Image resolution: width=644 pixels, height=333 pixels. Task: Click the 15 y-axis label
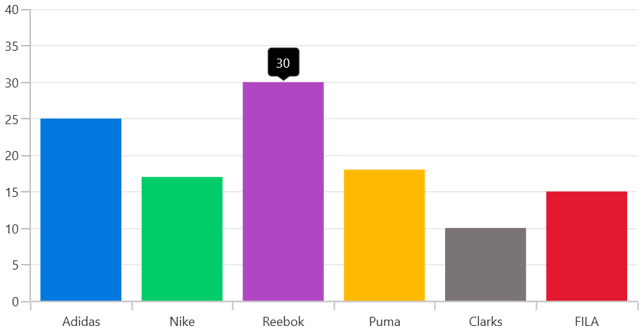pyautogui.click(x=12, y=193)
